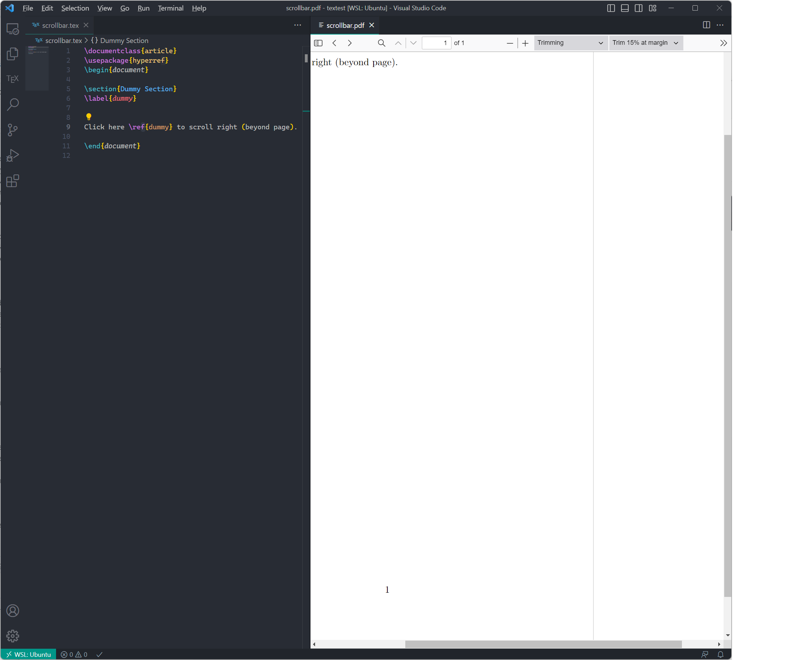The height and width of the screenshot is (660, 812).
Task: Toggle the PDF viewer sidebar
Action: [318, 43]
